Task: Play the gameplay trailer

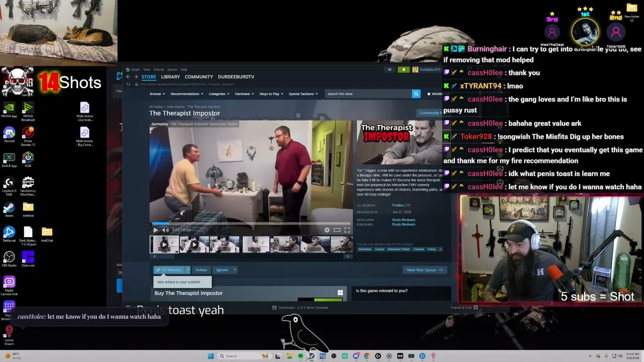Action: click(x=155, y=230)
